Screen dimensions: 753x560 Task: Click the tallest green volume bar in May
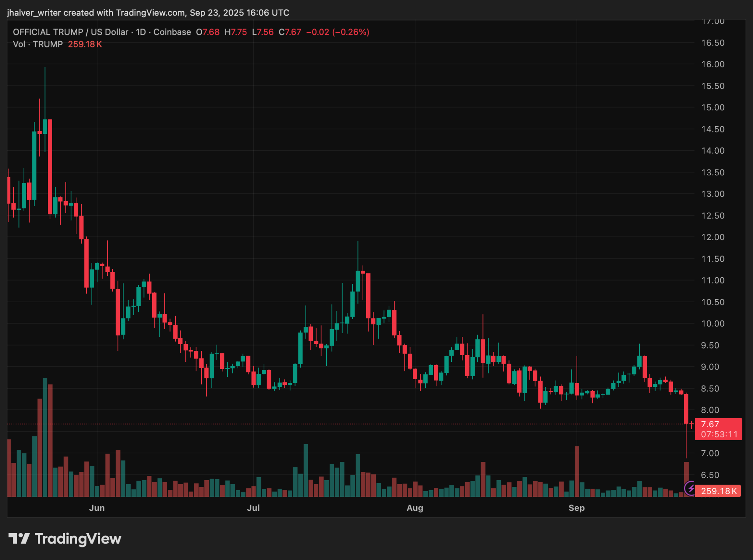[x=45, y=438]
